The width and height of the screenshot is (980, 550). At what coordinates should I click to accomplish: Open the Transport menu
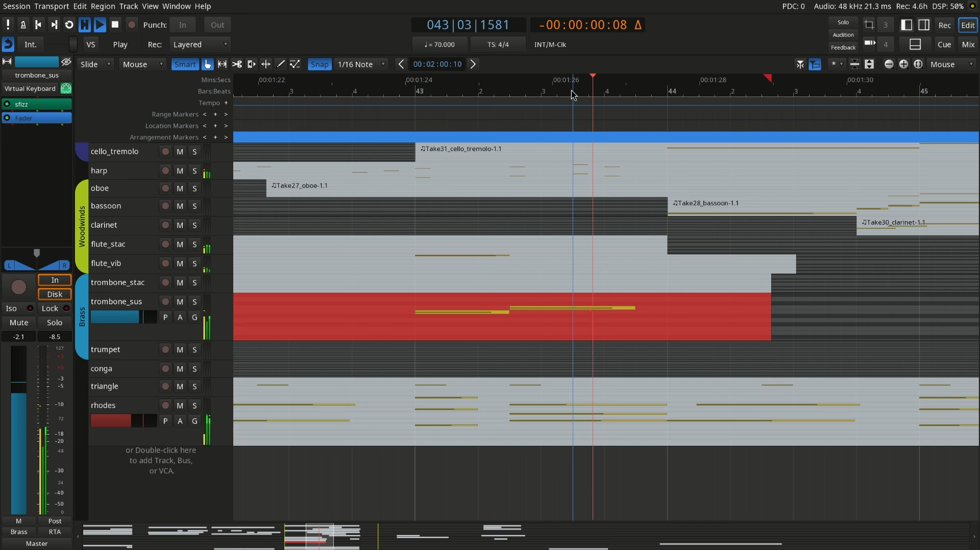51,6
